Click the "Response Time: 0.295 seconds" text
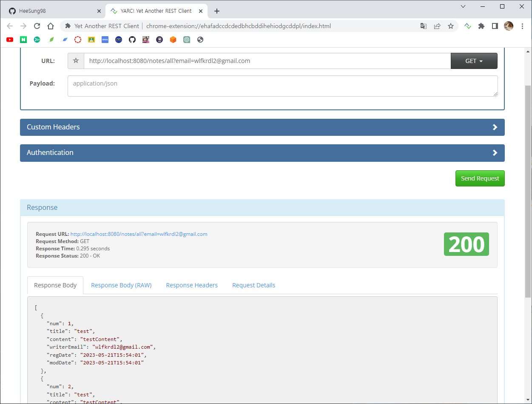This screenshot has width=532, height=404. point(73,249)
